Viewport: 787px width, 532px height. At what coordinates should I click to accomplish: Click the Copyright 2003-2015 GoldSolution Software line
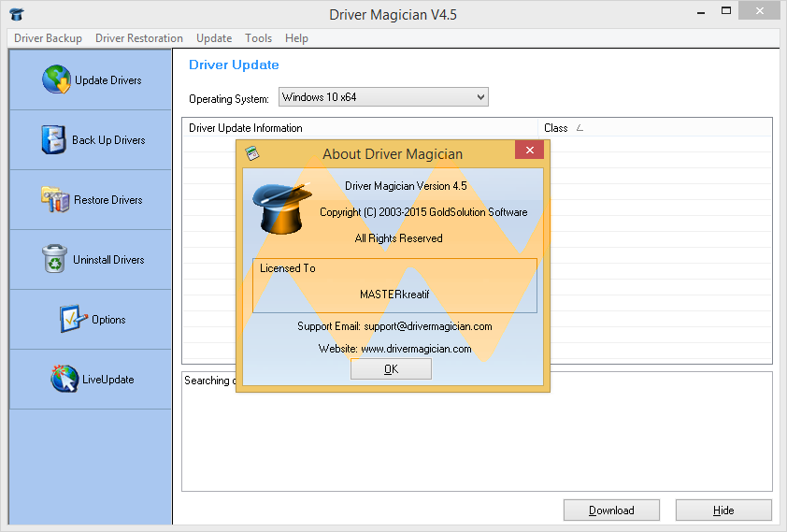pos(423,212)
